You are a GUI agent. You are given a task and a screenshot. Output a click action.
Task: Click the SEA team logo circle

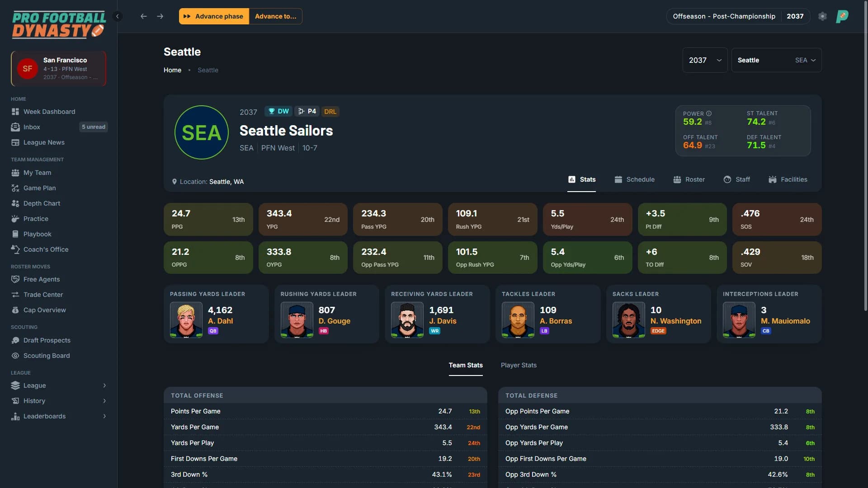[x=202, y=132]
